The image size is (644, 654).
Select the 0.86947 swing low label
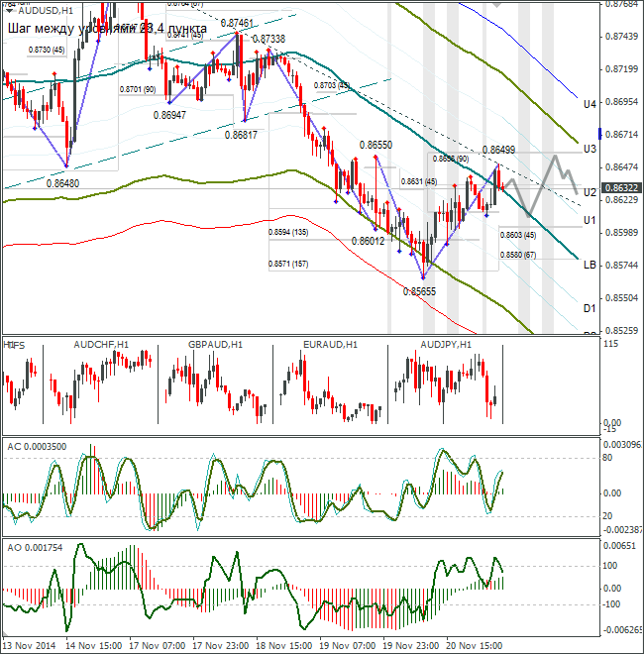(169, 115)
